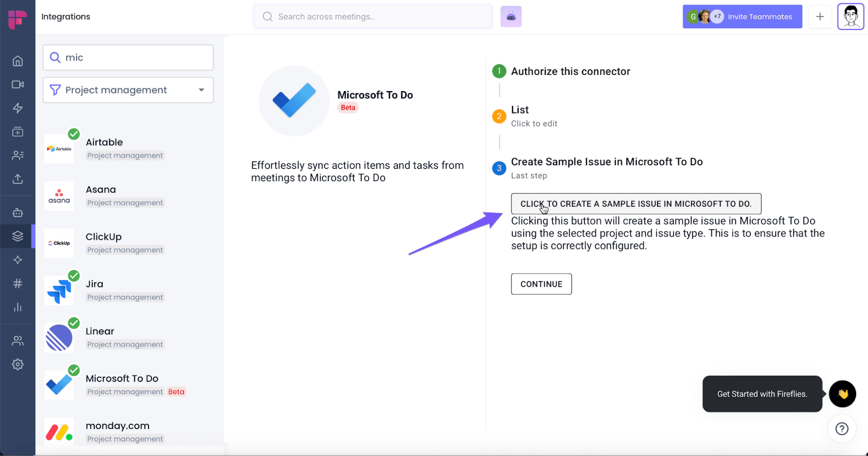The height and width of the screenshot is (456, 868).
Task: Click the Beta tag in the Microsoft To Do row
Action: point(176,391)
